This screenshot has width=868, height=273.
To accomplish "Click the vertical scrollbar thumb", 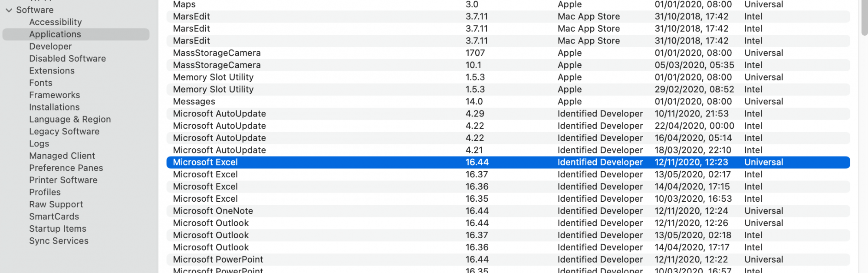I will (864, 17).
